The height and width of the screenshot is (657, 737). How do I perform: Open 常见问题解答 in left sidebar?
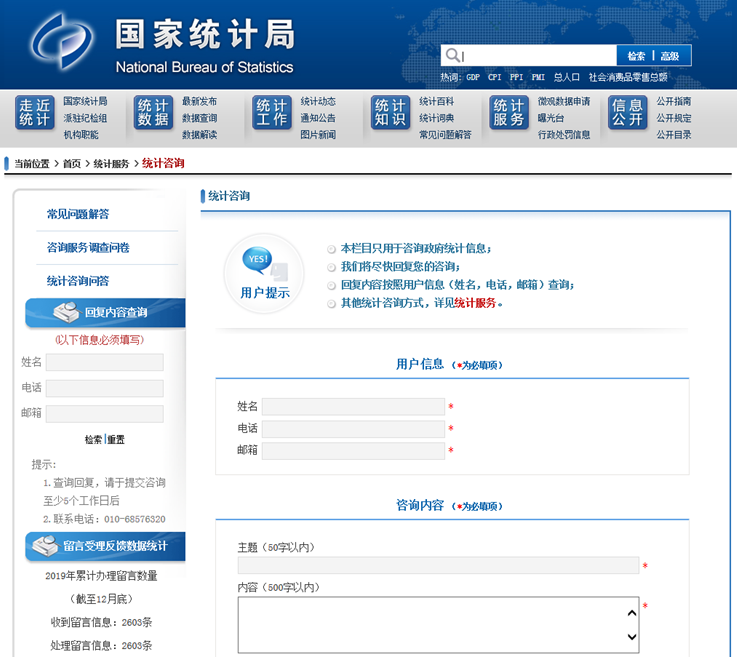(78, 214)
